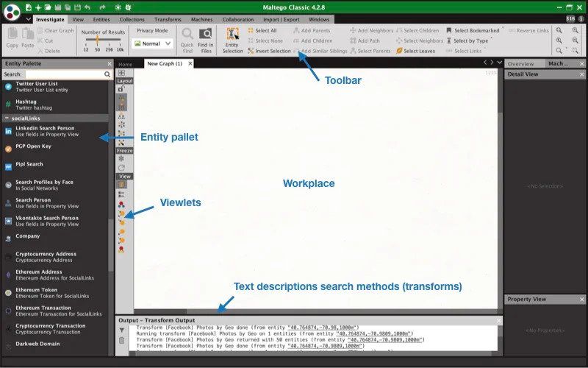Click the Copy button in ribbon
Screen dimensions: 588x368
tap(12, 38)
